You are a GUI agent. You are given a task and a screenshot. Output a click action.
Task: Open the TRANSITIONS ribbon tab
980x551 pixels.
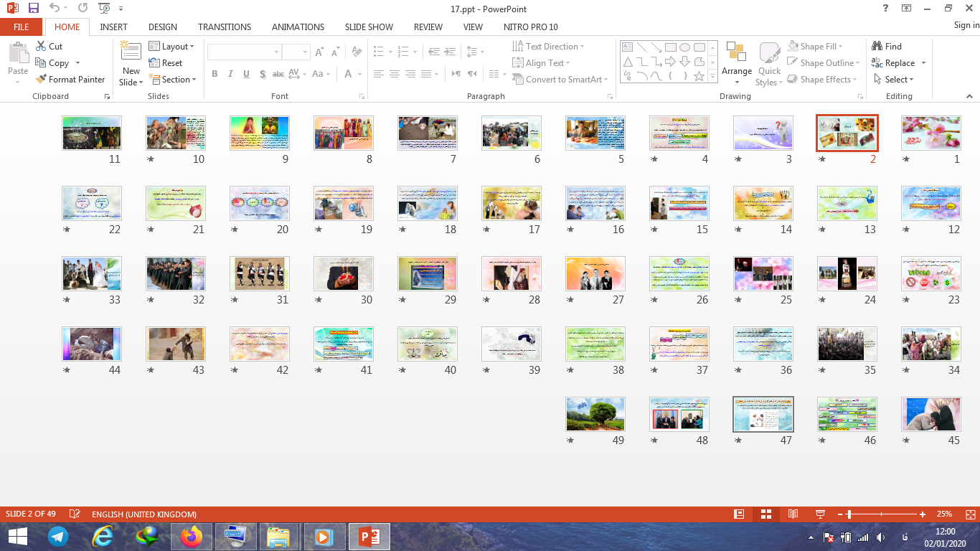tap(225, 27)
